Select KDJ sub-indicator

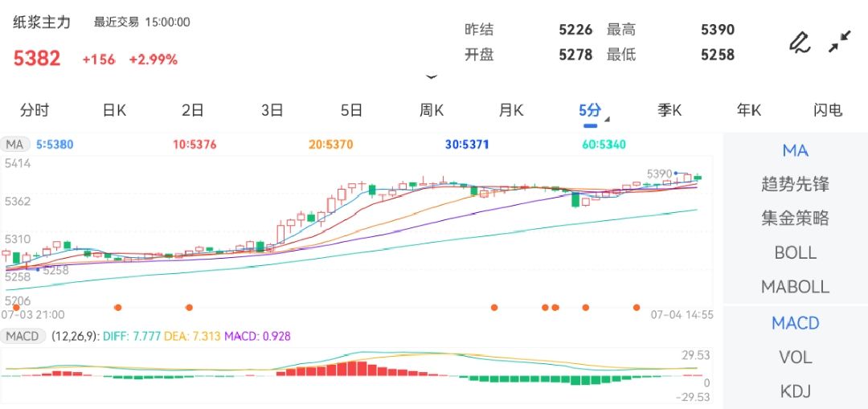796,391
